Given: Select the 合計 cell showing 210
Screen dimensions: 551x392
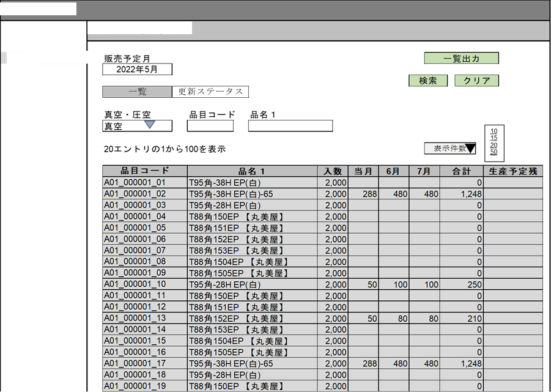Looking at the screenshot, I should click(x=461, y=319).
